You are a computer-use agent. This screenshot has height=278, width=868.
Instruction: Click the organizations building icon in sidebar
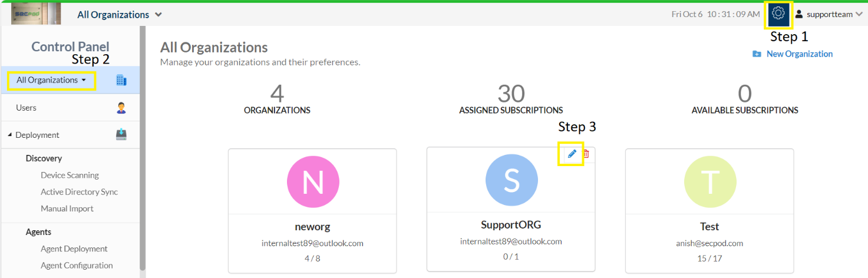pos(121,80)
